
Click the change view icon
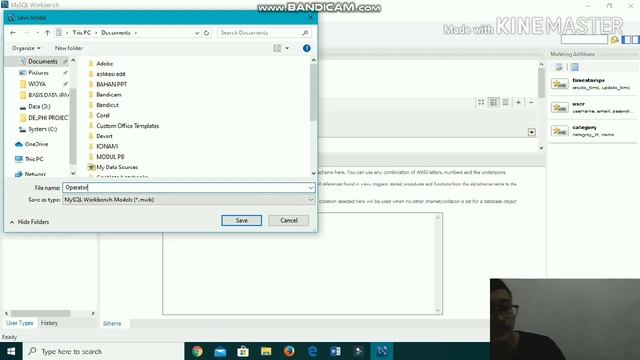coord(277,48)
